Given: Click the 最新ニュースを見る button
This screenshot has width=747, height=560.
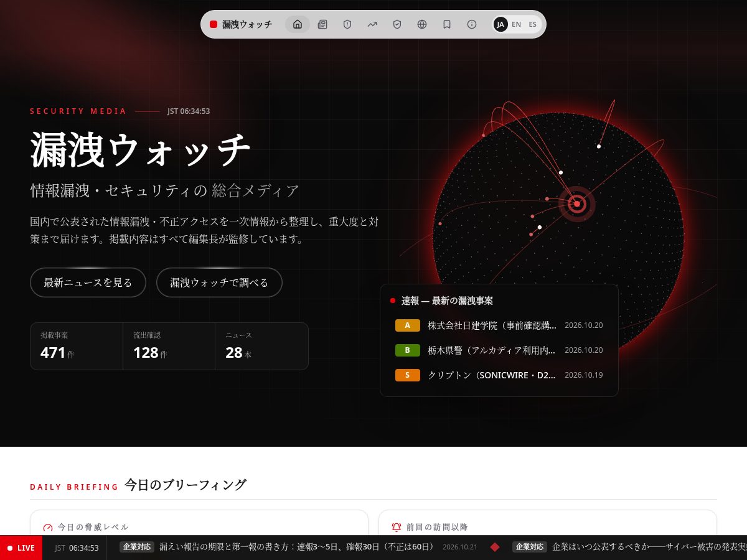Looking at the screenshot, I should click(x=88, y=282).
